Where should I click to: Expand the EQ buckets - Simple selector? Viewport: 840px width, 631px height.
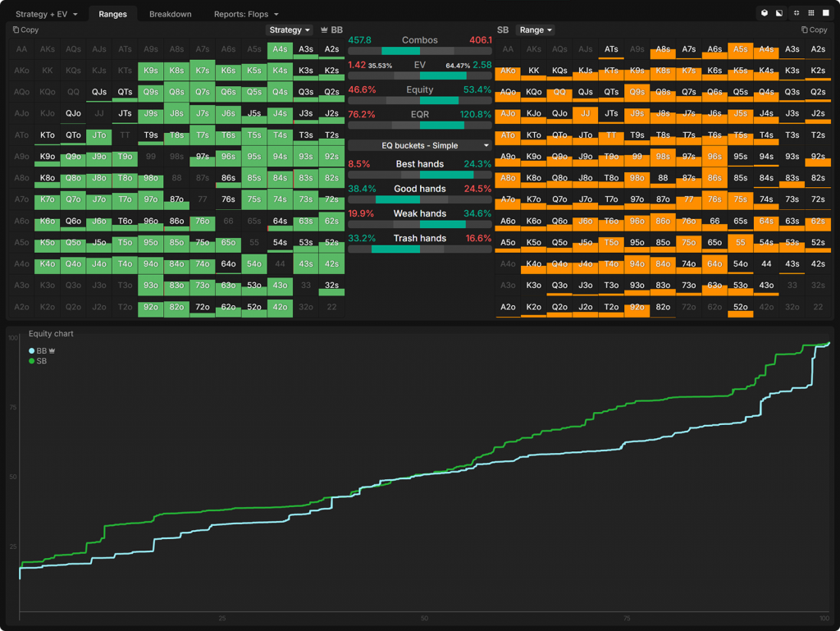[x=419, y=145]
